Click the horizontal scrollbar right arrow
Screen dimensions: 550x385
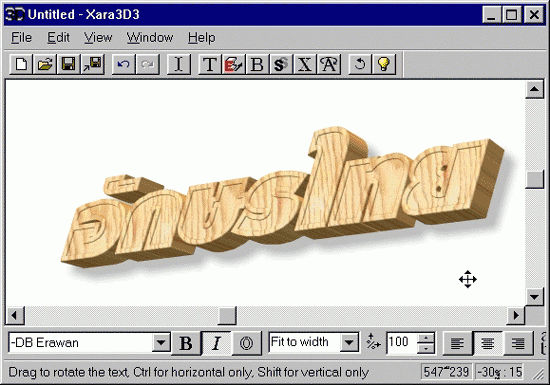click(516, 315)
